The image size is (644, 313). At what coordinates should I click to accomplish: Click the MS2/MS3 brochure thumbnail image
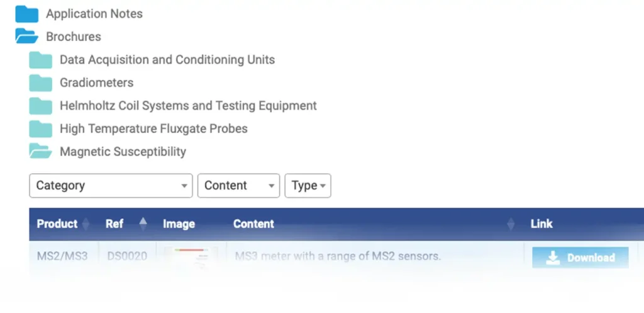pyautogui.click(x=191, y=257)
